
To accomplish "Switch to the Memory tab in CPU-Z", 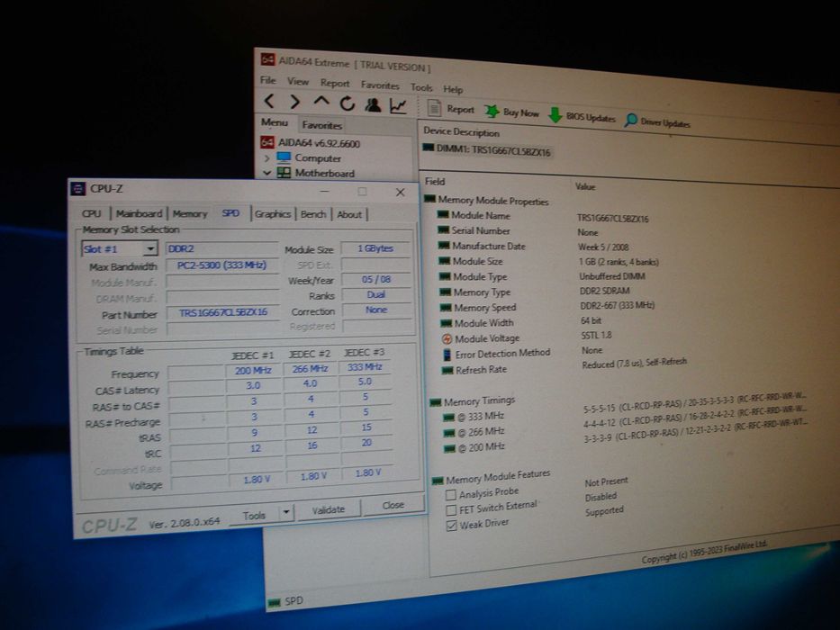I will click(x=190, y=214).
